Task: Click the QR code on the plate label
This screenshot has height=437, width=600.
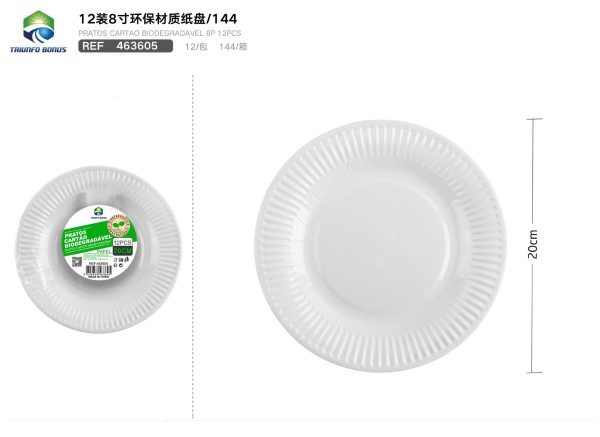Action: coord(77,262)
